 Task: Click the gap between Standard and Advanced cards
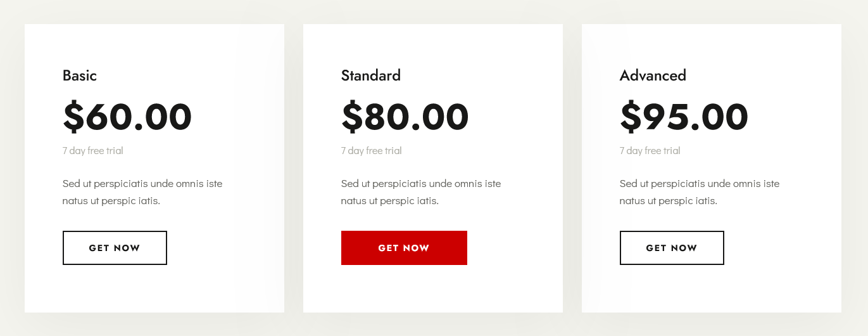coord(572,168)
